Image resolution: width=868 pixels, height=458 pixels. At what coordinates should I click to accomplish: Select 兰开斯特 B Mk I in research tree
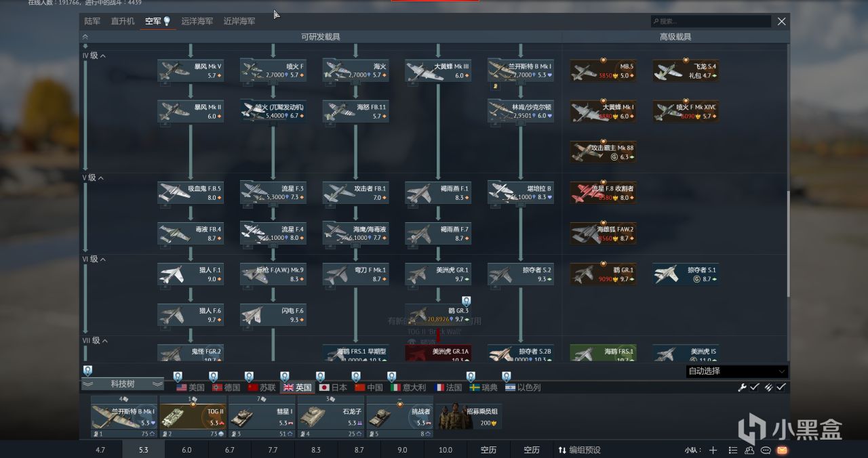click(x=521, y=70)
